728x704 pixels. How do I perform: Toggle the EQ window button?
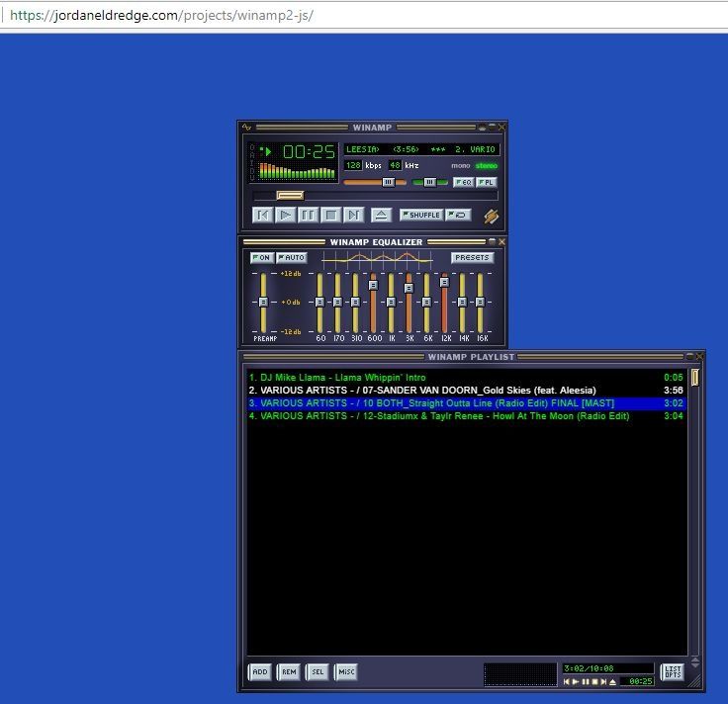463,182
